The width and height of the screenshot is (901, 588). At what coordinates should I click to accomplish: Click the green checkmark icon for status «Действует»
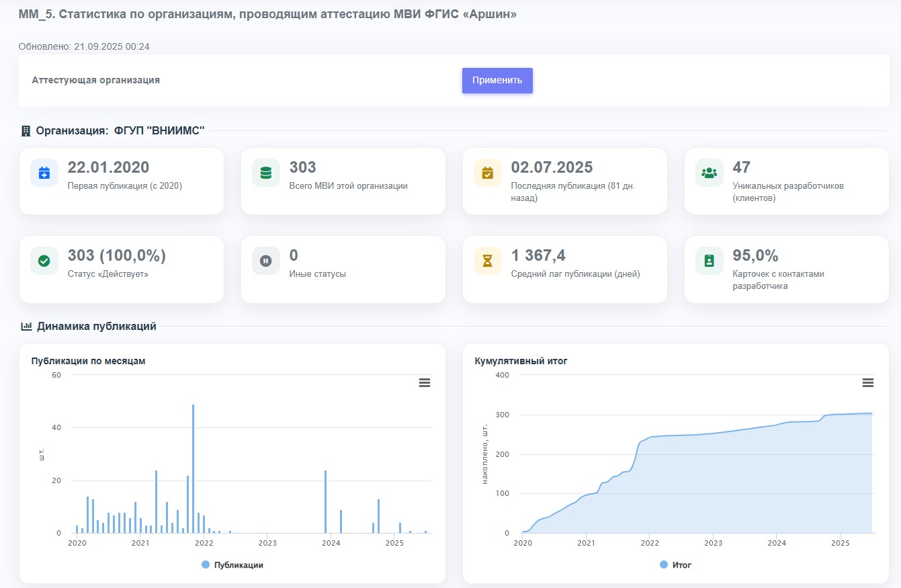44,261
